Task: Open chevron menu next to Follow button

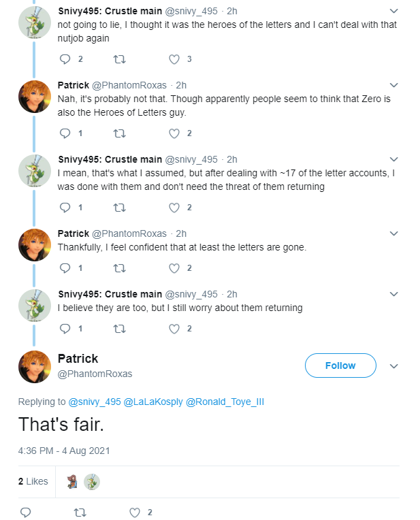Action: click(x=393, y=366)
